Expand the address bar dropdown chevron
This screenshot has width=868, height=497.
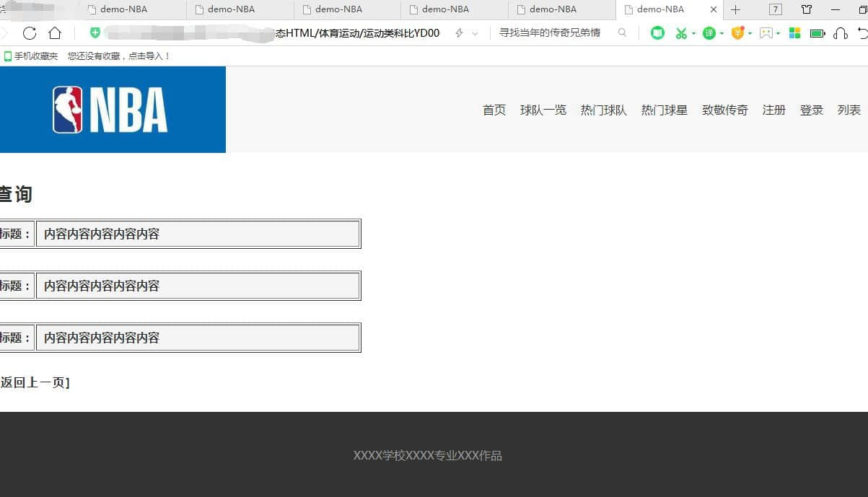click(475, 34)
